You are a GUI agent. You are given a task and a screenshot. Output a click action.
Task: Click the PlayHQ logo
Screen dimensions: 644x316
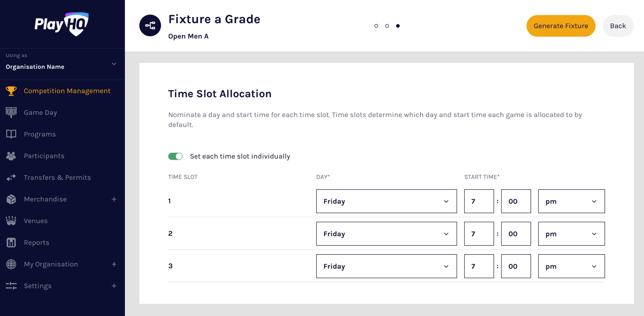(x=62, y=24)
